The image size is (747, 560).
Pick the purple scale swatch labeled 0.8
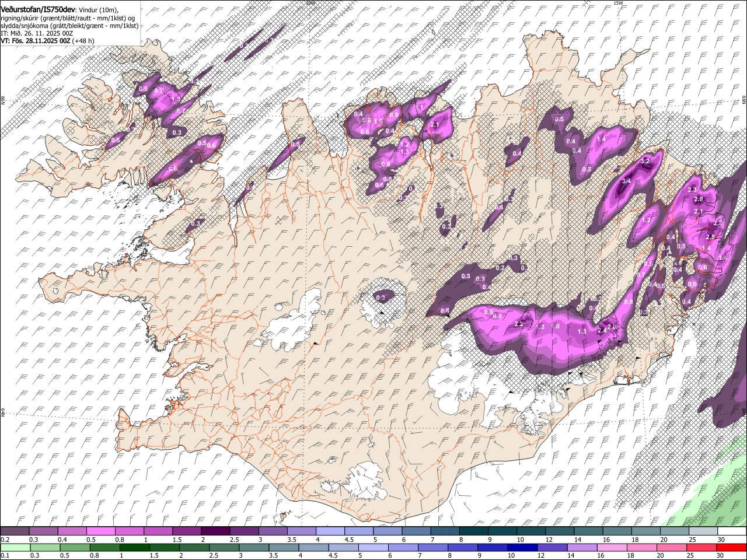[x=129, y=531]
